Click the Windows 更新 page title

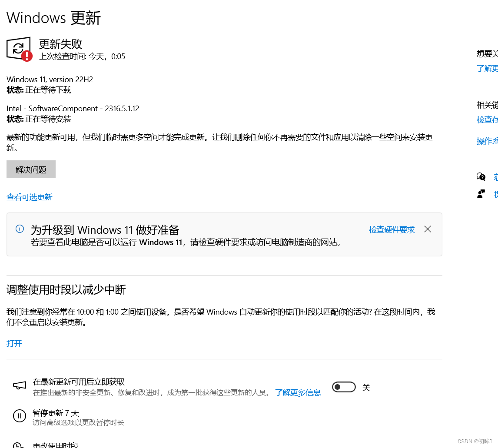click(x=54, y=18)
